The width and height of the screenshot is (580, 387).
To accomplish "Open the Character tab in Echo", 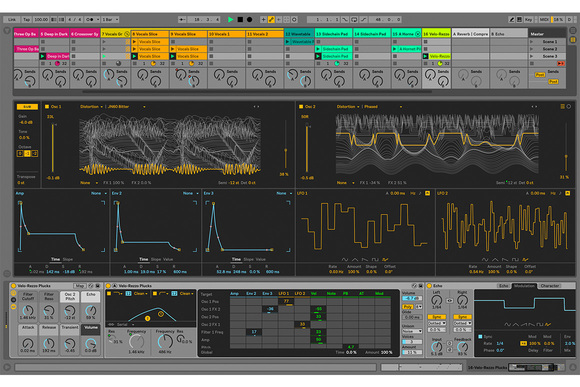I will [x=550, y=286].
